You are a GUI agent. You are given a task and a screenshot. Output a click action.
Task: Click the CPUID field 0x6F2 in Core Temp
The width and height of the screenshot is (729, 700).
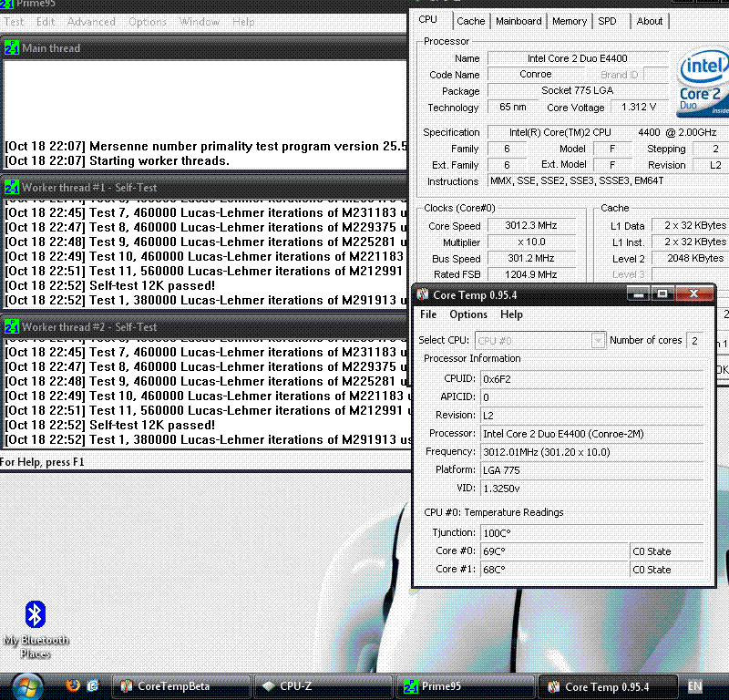[591, 379]
